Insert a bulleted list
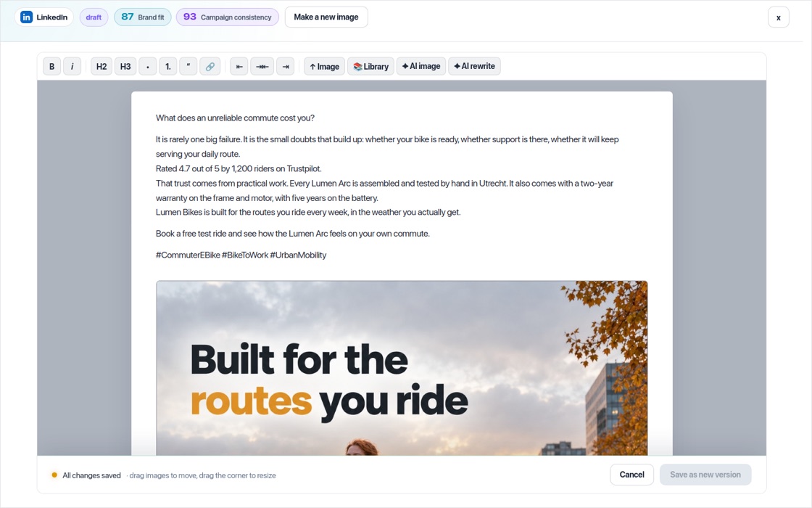The image size is (812, 508). click(148, 66)
